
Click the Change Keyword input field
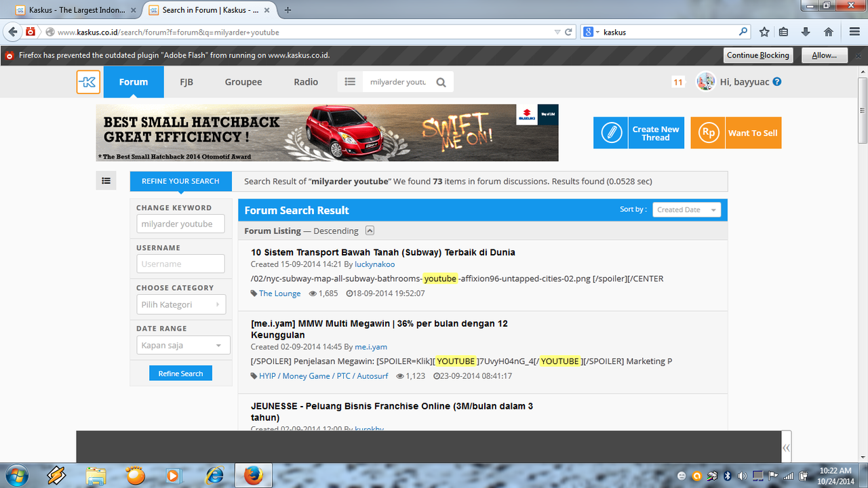pos(180,224)
